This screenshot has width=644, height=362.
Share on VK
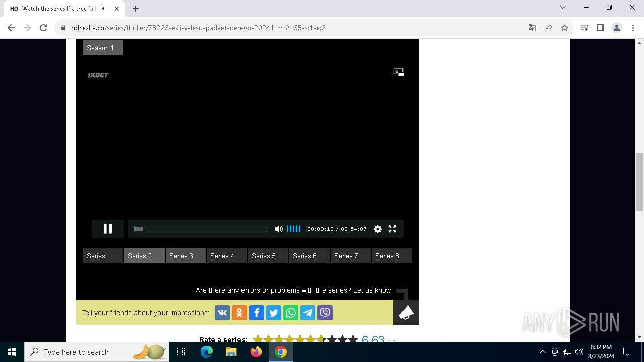(222, 313)
